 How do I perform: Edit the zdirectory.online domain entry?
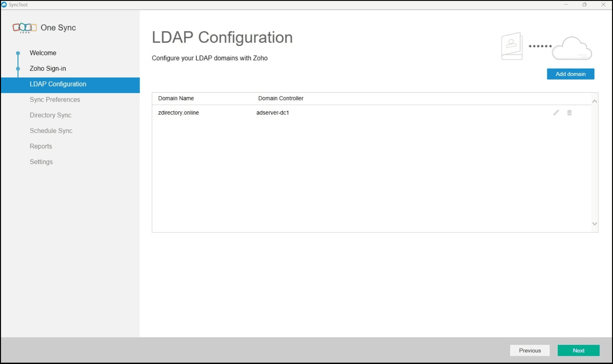[x=556, y=113]
